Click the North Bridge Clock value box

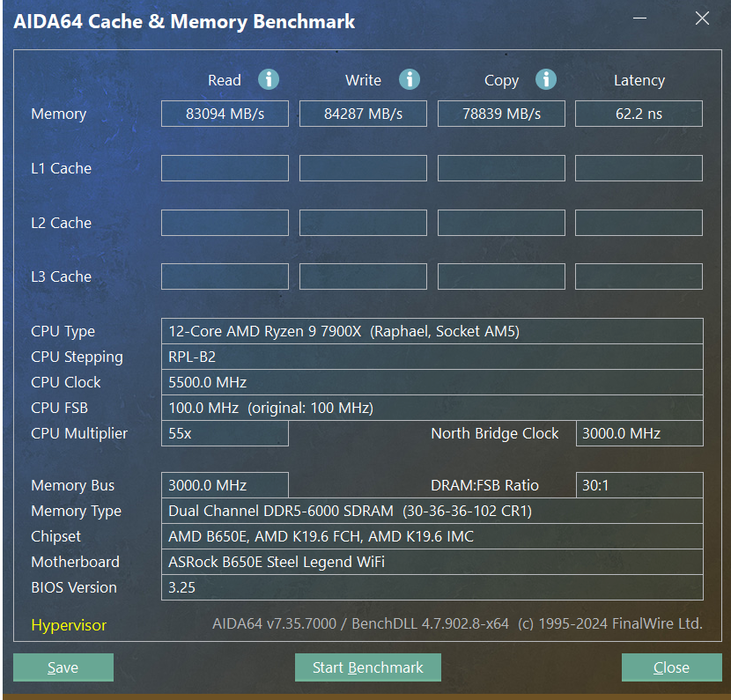pyautogui.click(x=639, y=433)
